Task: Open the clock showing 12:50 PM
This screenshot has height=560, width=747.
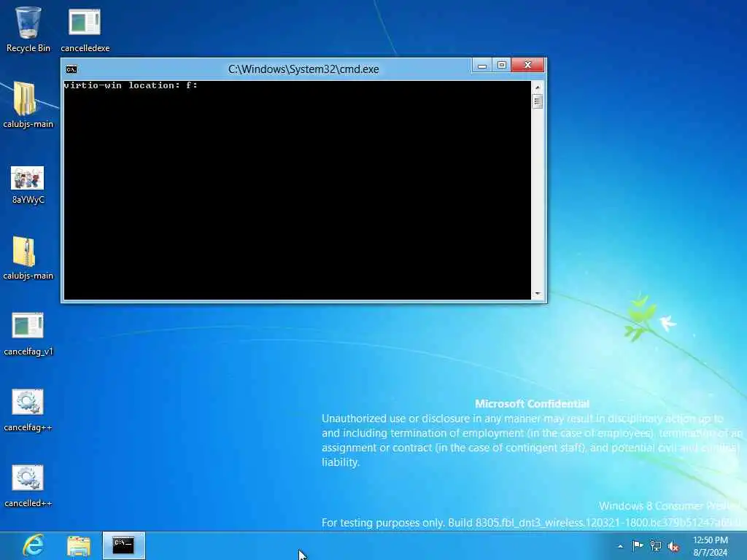Action: 710,546
